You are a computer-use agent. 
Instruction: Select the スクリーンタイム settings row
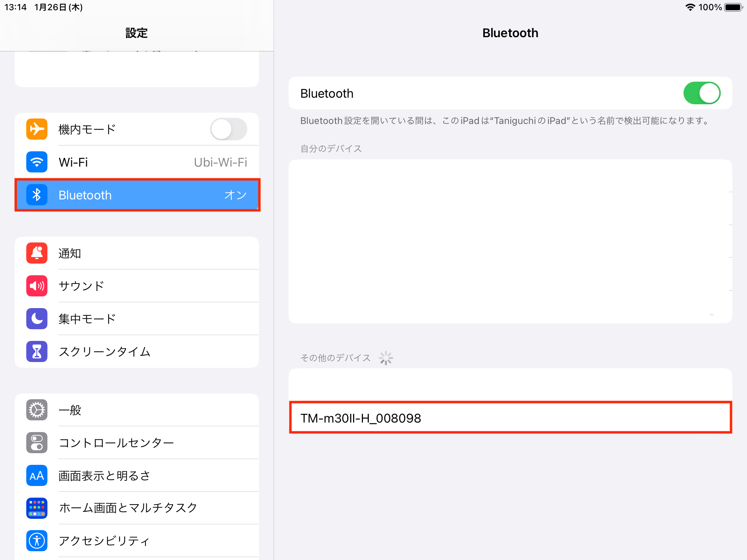137,351
